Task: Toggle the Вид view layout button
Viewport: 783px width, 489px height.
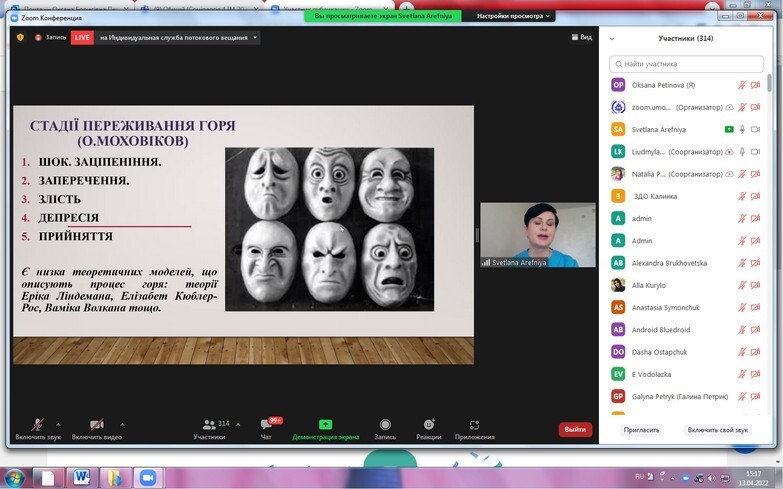Action: (581, 37)
